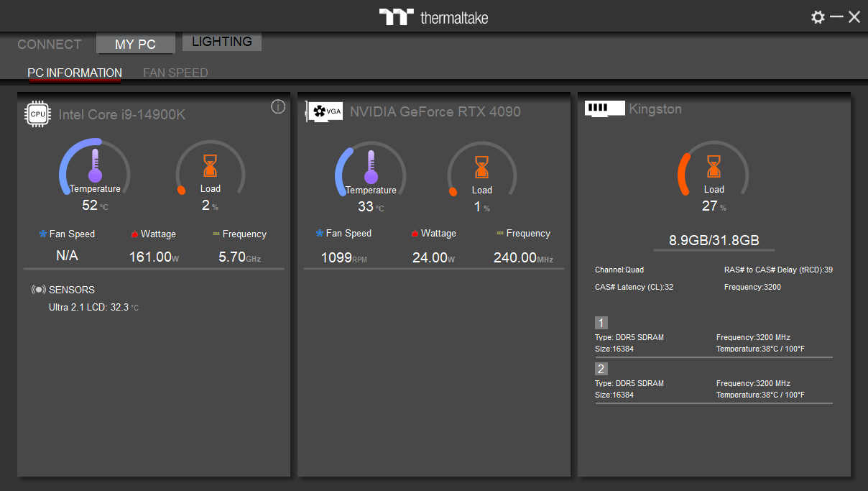Click the Intel Core i9-14900K title
The image size is (868, 491).
pos(122,114)
